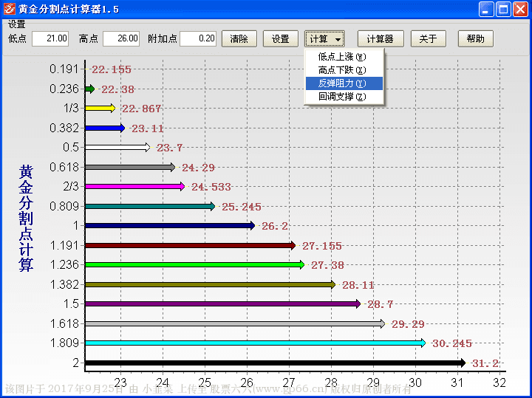Focus the 附加点 field with 0.20

pos(198,38)
